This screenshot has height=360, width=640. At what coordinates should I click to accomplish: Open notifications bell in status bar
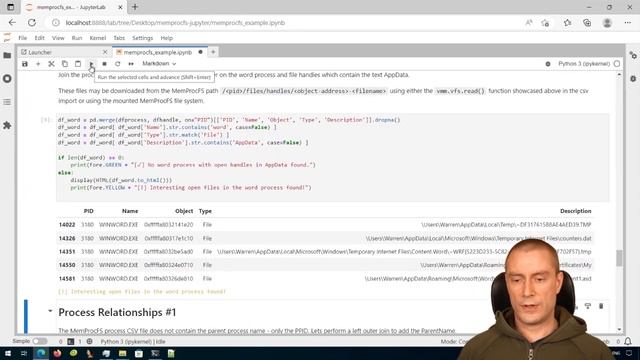point(628,341)
